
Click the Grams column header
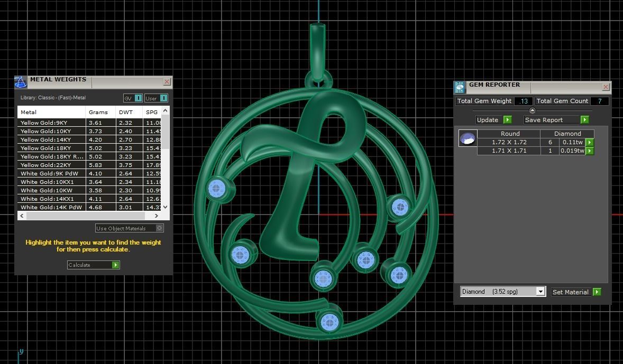click(x=100, y=113)
